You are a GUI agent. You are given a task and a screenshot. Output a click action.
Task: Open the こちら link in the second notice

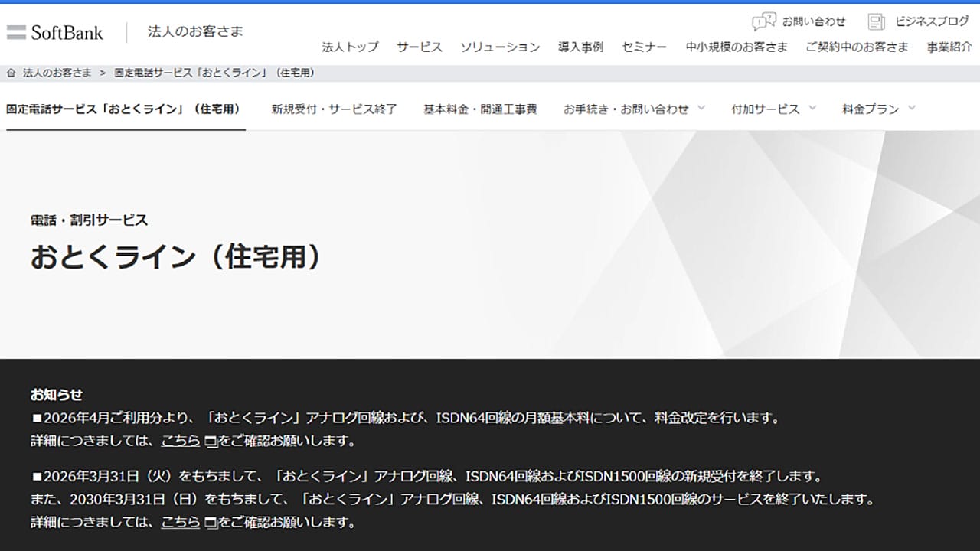[x=180, y=522]
